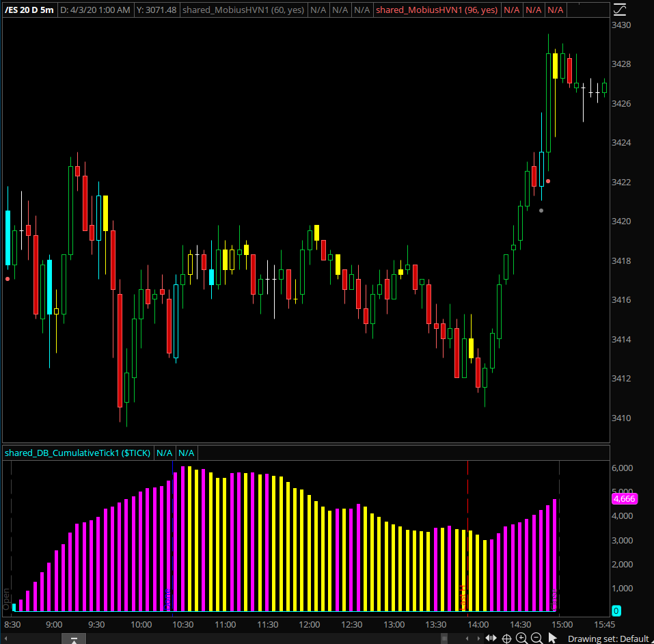Viewport: 654px width, 644px height.
Task: Click the zoom in magnifier icon
Action: [x=521, y=638]
